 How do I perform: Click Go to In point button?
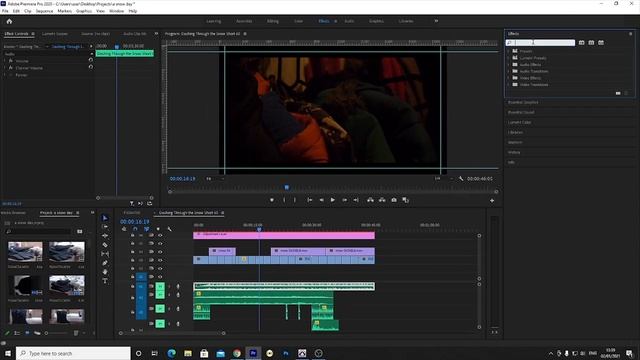[x=310, y=200]
